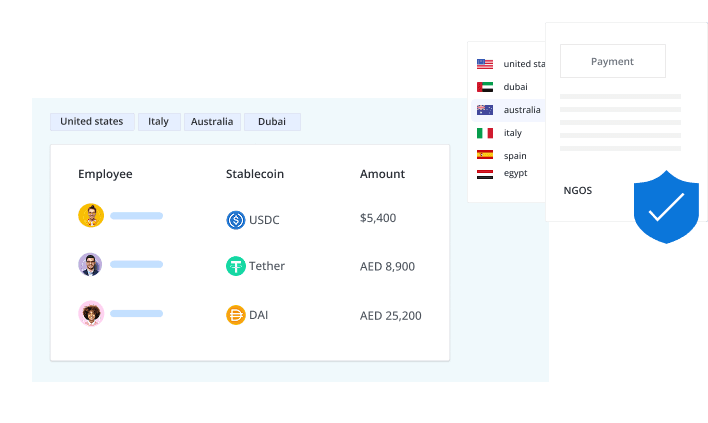Select the Dubai flag icon
708x423 pixels.
point(485,87)
